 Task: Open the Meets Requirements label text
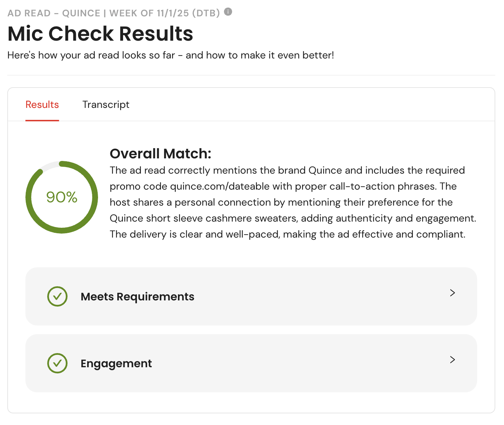137,297
